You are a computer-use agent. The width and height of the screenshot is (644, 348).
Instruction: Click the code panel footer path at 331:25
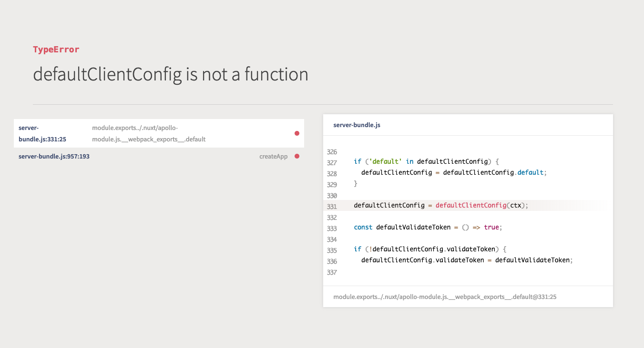click(x=445, y=297)
